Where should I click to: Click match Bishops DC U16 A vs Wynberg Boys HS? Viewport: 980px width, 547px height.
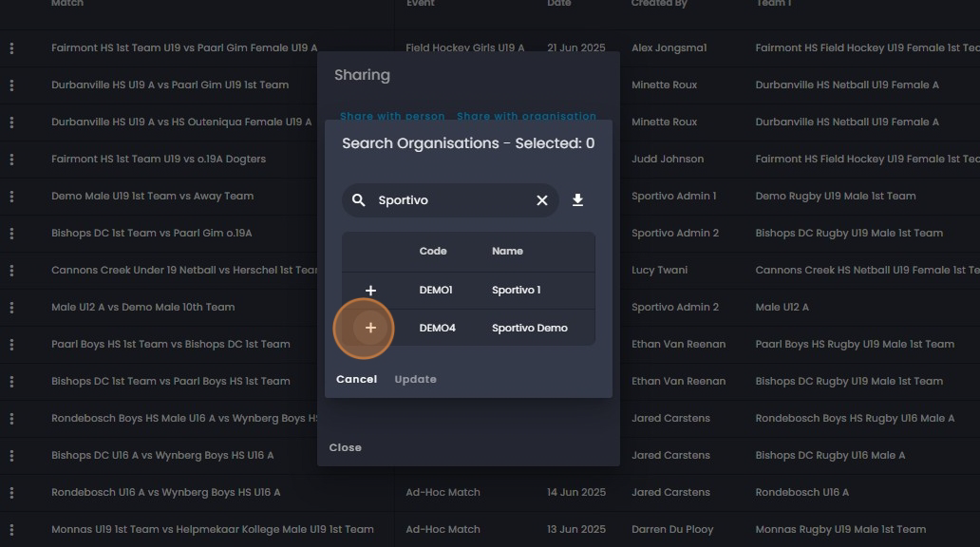pyautogui.click(x=162, y=455)
